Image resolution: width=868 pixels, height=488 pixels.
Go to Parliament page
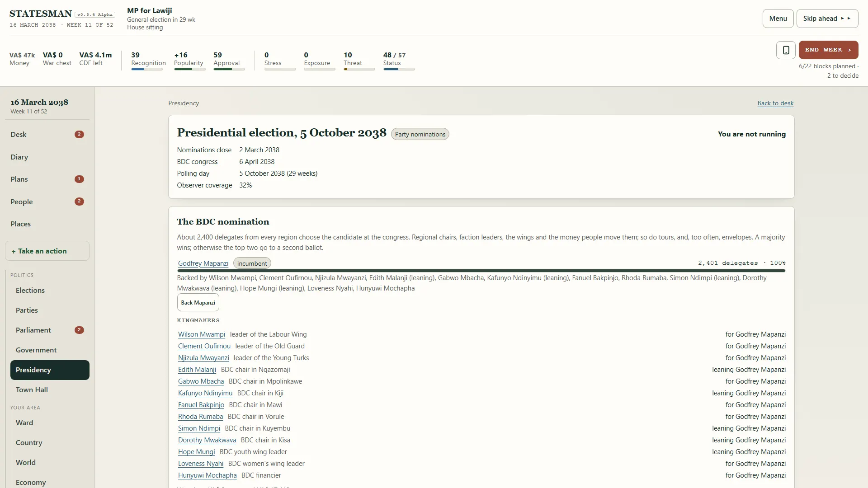pyautogui.click(x=50, y=330)
